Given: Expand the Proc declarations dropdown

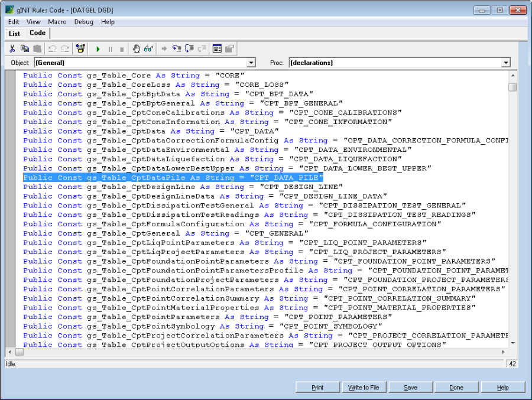Looking at the screenshot, I should click(505, 63).
